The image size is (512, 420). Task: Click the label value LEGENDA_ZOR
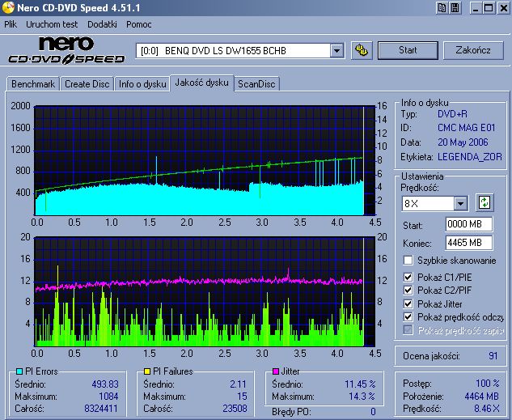coord(470,157)
